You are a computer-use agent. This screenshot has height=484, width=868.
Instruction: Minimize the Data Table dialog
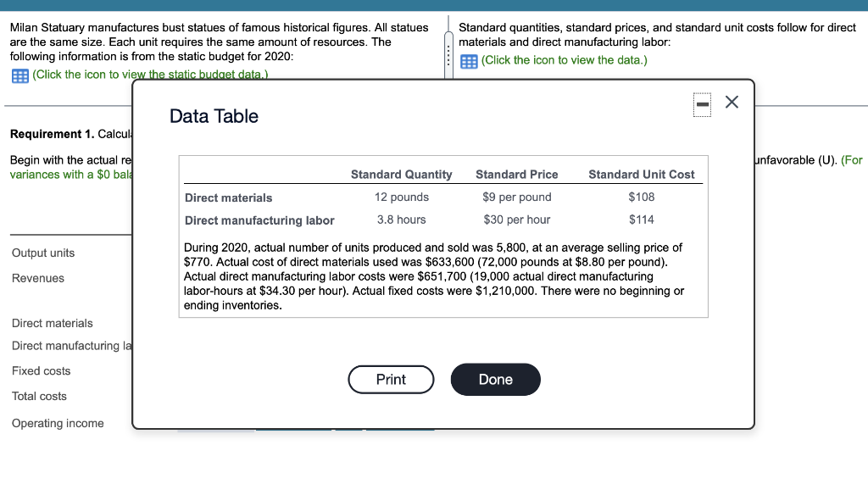(x=703, y=104)
